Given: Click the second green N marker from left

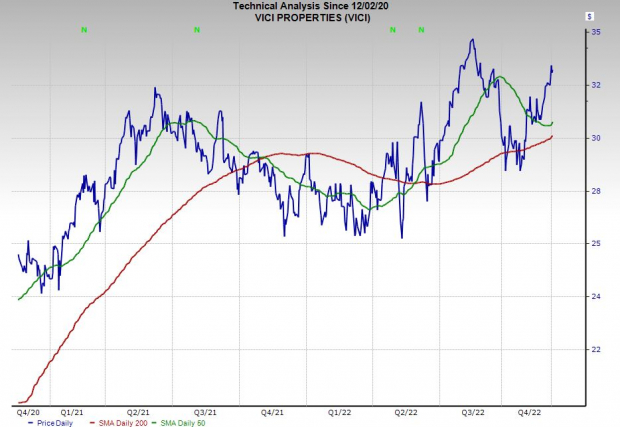Looking at the screenshot, I should pyautogui.click(x=197, y=30).
